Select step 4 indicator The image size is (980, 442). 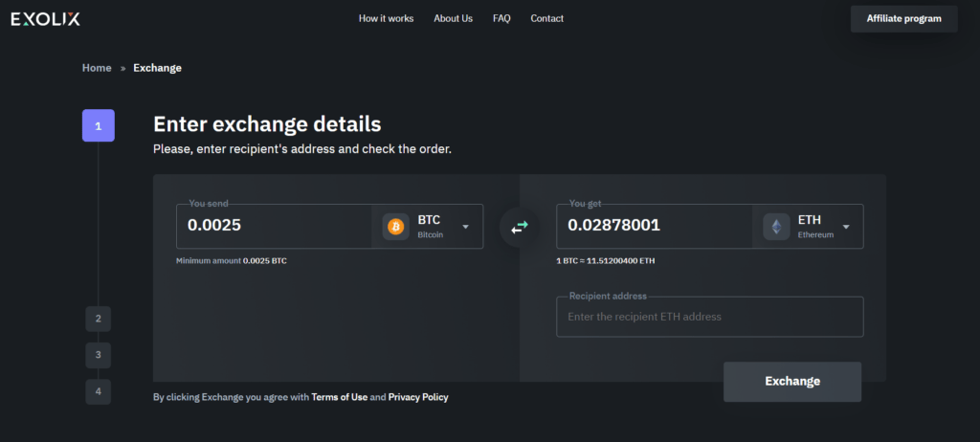tap(99, 392)
